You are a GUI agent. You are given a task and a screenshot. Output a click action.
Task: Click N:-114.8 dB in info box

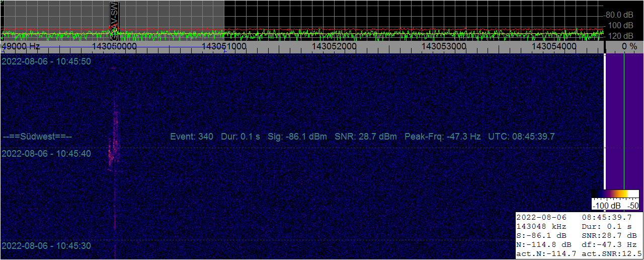click(x=543, y=245)
